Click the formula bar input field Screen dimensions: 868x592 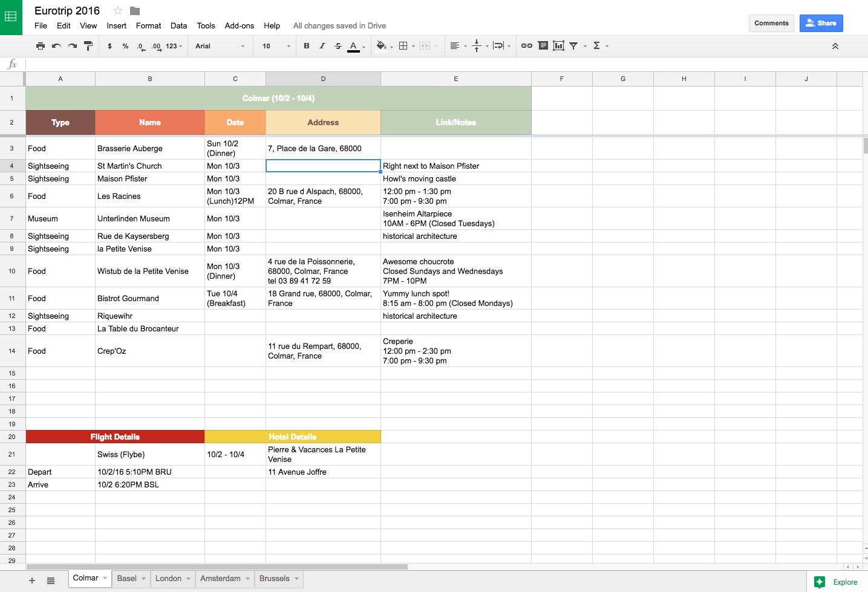click(423, 64)
